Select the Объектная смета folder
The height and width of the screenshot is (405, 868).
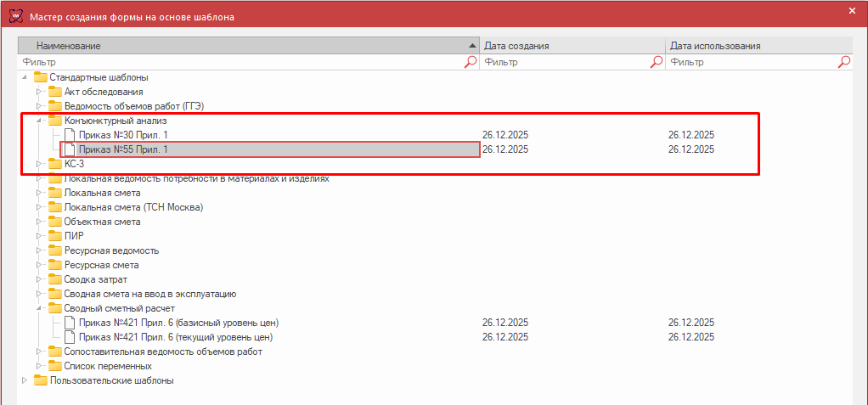click(x=102, y=222)
